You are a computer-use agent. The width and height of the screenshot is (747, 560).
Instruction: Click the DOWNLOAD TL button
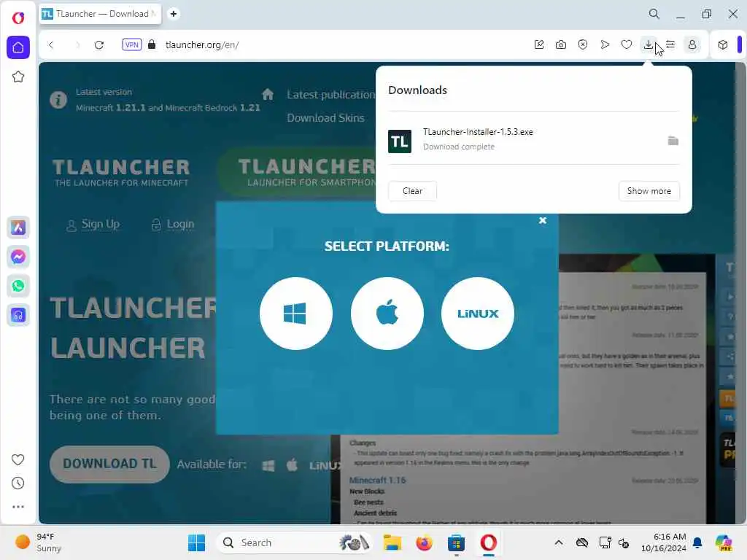109,464
